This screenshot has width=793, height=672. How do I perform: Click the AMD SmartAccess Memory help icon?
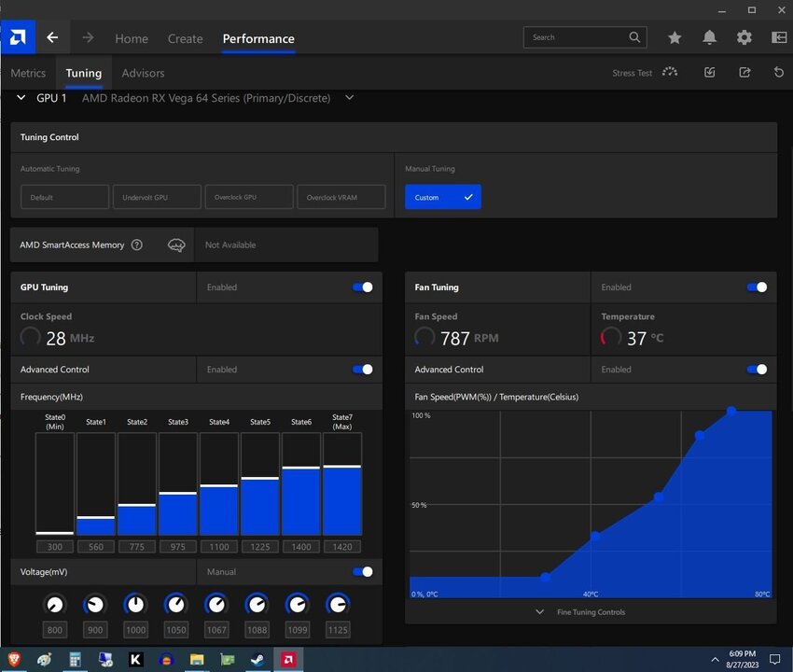137,245
